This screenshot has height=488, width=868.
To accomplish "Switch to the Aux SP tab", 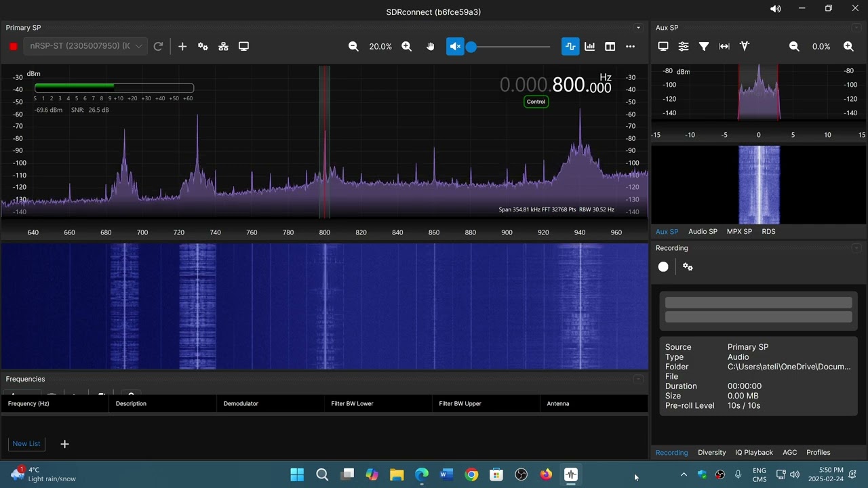I will (667, 231).
